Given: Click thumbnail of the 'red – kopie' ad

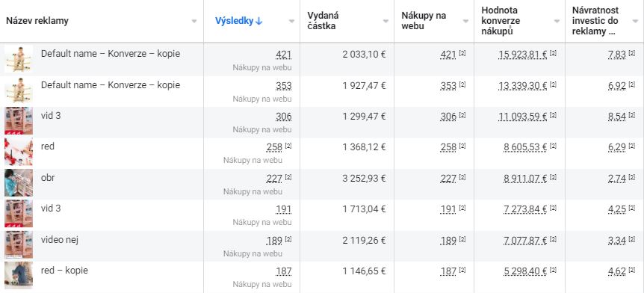Looking at the screenshot, I should click(19, 275).
